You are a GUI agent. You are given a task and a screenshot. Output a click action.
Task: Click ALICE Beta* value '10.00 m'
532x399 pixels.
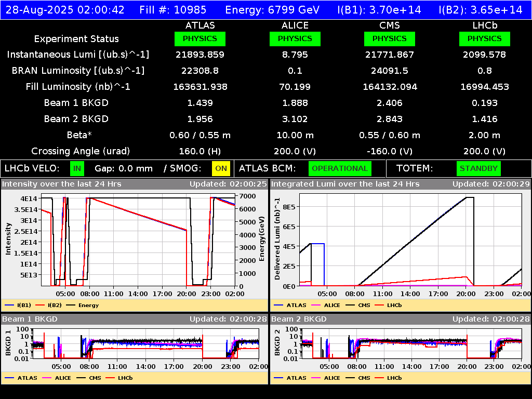pyautogui.click(x=295, y=135)
